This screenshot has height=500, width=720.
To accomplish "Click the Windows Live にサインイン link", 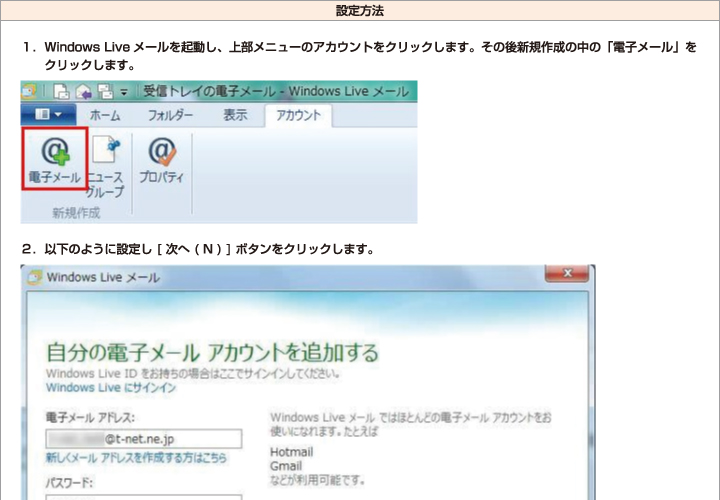I will point(111,388).
